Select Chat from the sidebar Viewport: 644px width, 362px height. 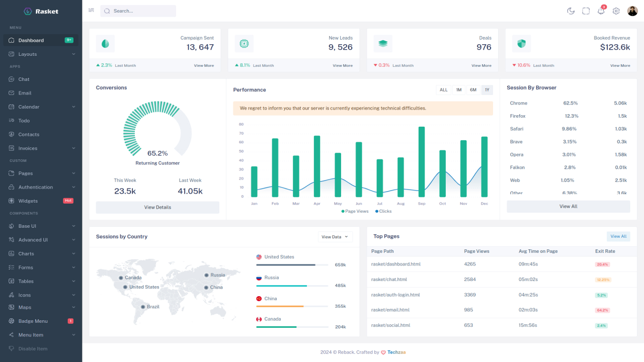[x=23, y=79]
